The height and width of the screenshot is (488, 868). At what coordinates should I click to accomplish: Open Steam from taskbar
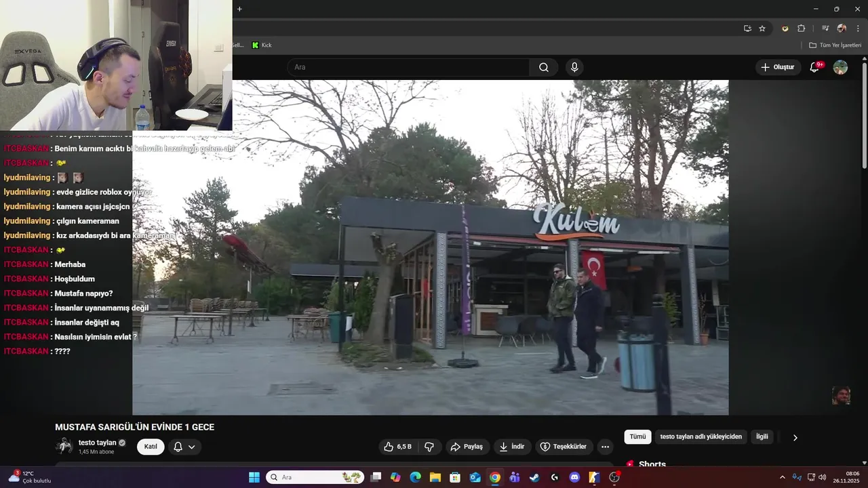coord(534,477)
